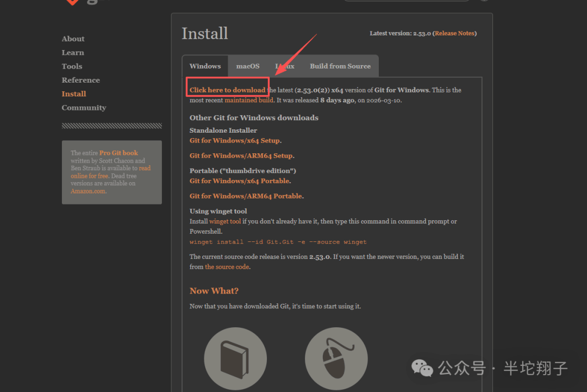Open the About page in sidebar
This screenshot has height=392, width=587.
73,39
